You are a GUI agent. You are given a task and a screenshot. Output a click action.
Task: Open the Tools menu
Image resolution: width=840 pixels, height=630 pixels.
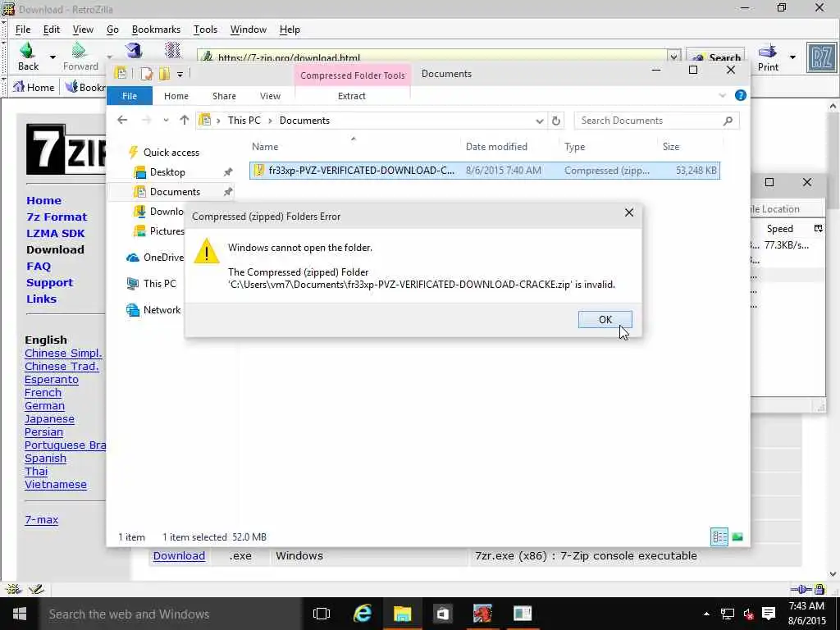tap(205, 30)
